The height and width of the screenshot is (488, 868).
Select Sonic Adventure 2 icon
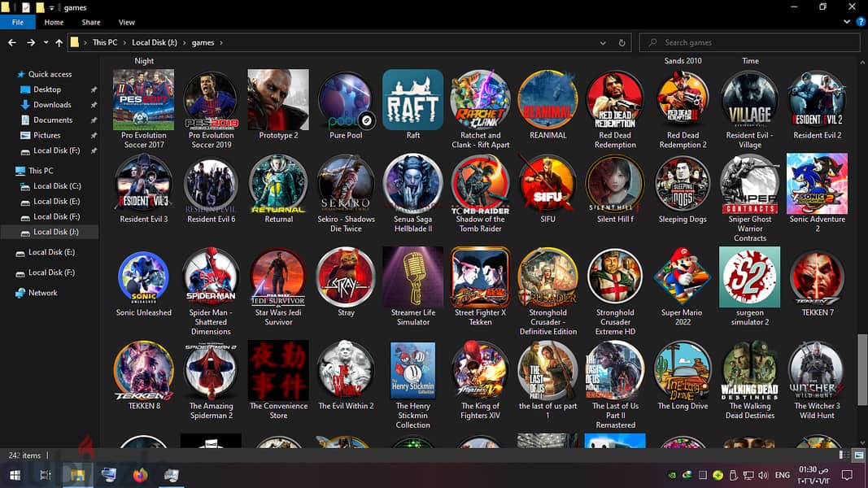pyautogui.click(x=817, y=184)
